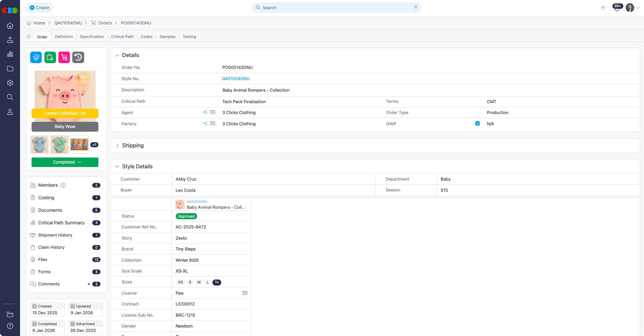Open the License details card icon
The width and height of the screenshot is (644, 336).
click(245, 293)
